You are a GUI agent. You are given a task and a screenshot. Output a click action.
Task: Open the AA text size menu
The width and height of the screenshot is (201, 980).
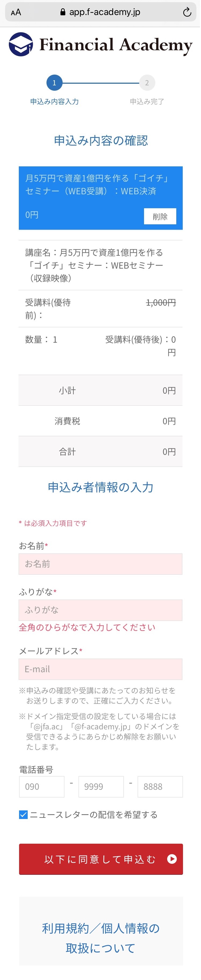pos(16,13)
